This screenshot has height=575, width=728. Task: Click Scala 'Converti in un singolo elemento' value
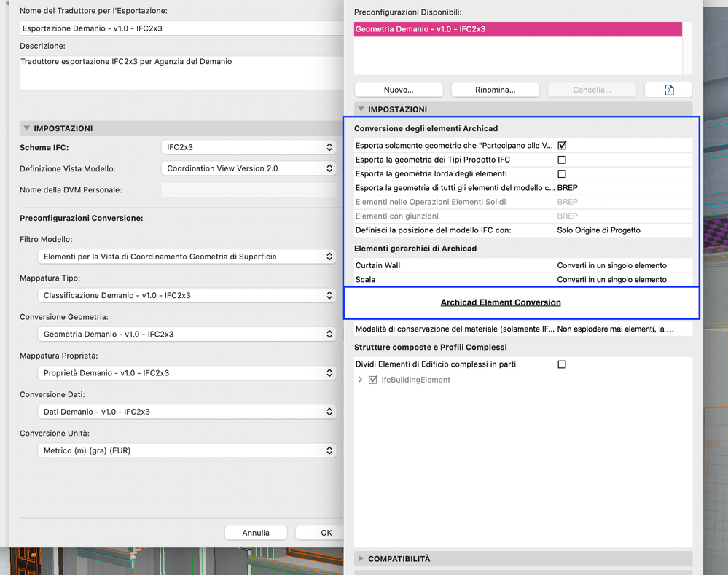[x=612, y=280]
